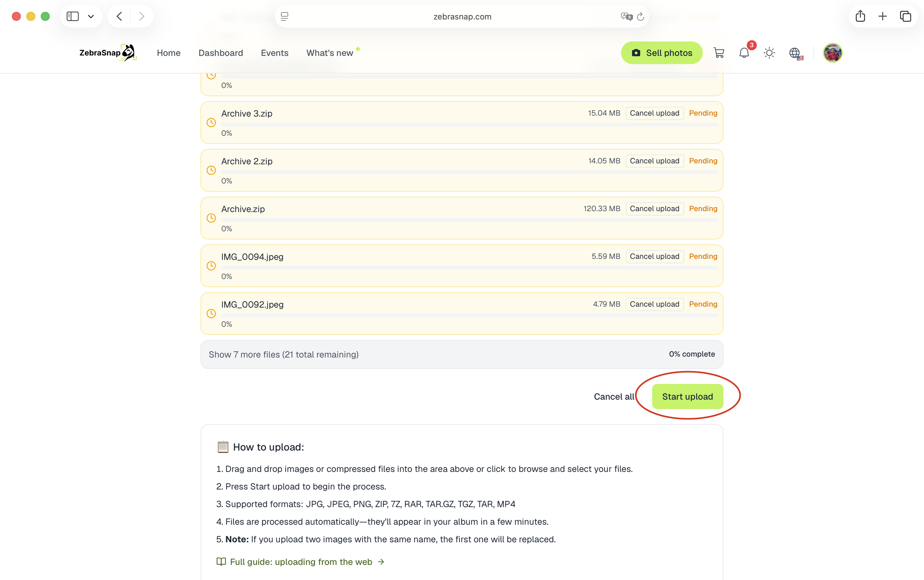Open What's new nav item

[330, 53]
